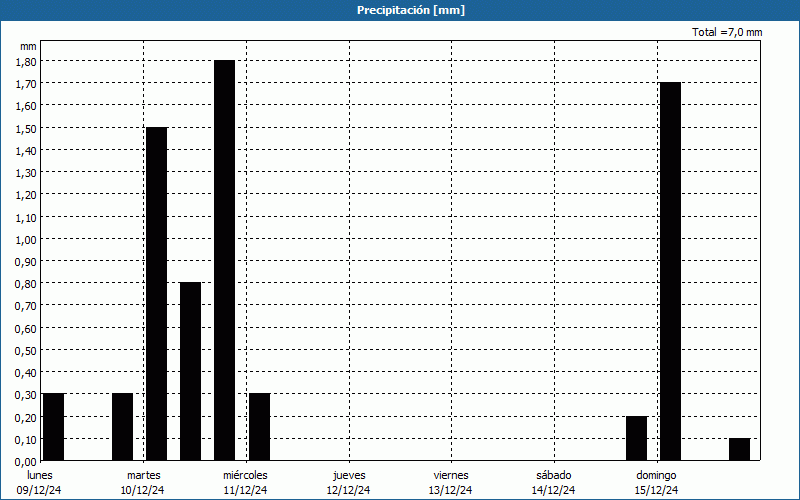This screenshot has height=500, width=800.
Task: Select the last 0,10 mm bar
Action: (x=739, y=449)
